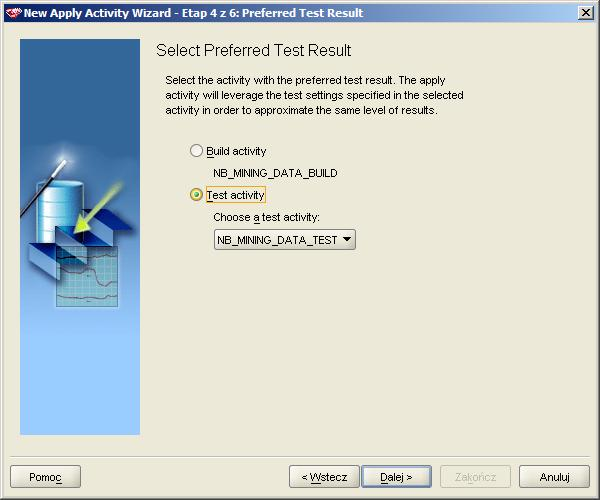This screenshot has width=600, height=500.
Task: Close the wizard window with X
Action: coord(586,13)
